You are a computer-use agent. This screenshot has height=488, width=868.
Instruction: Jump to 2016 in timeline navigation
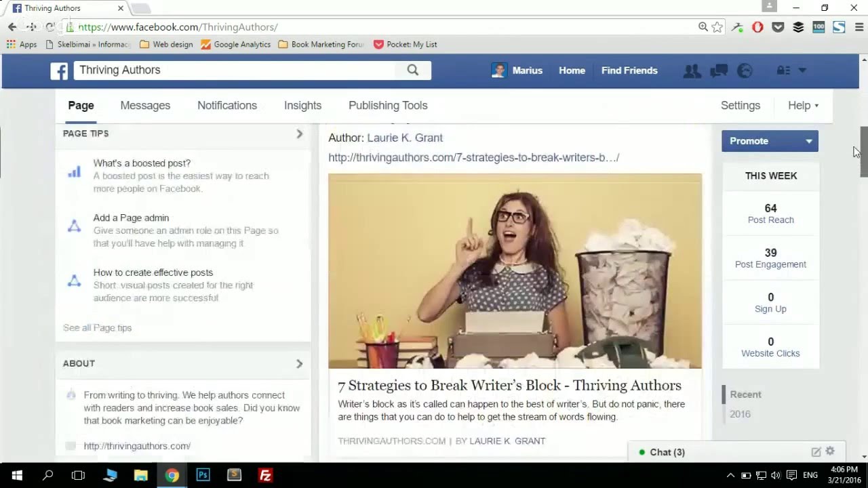(740, 414)
